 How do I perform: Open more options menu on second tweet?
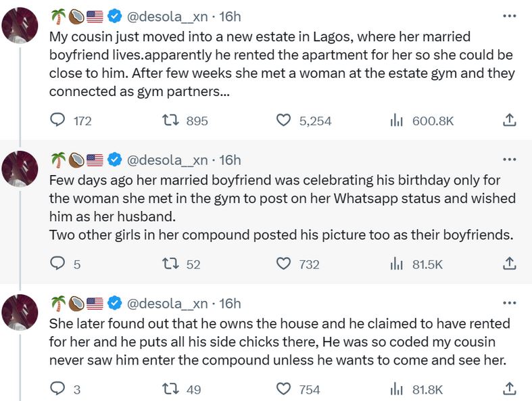tap(510, 160)
